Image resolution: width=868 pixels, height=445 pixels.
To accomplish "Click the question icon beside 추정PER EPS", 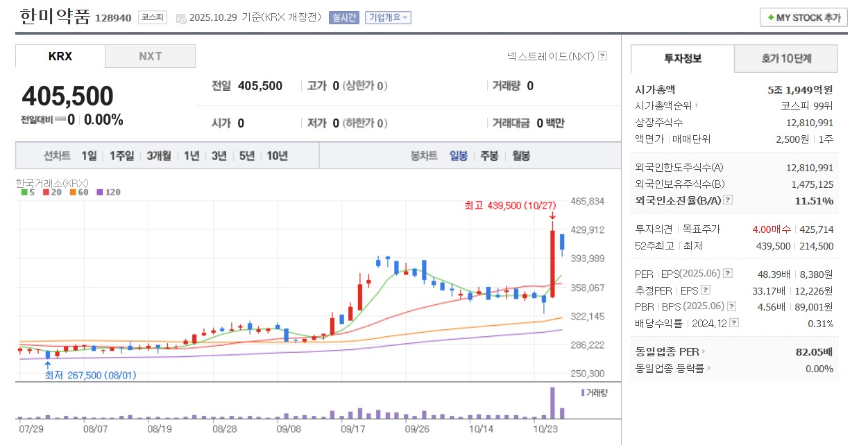I will (706, 290).
